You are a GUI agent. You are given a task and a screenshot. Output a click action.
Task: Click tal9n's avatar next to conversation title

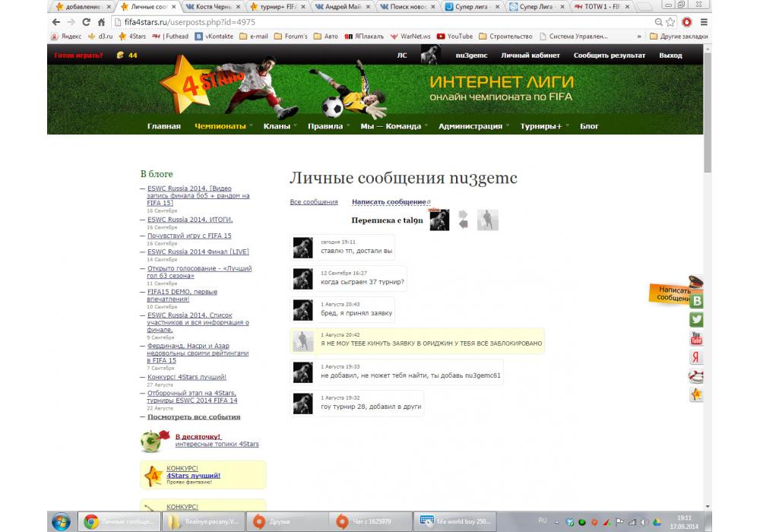tap(439, 220)
